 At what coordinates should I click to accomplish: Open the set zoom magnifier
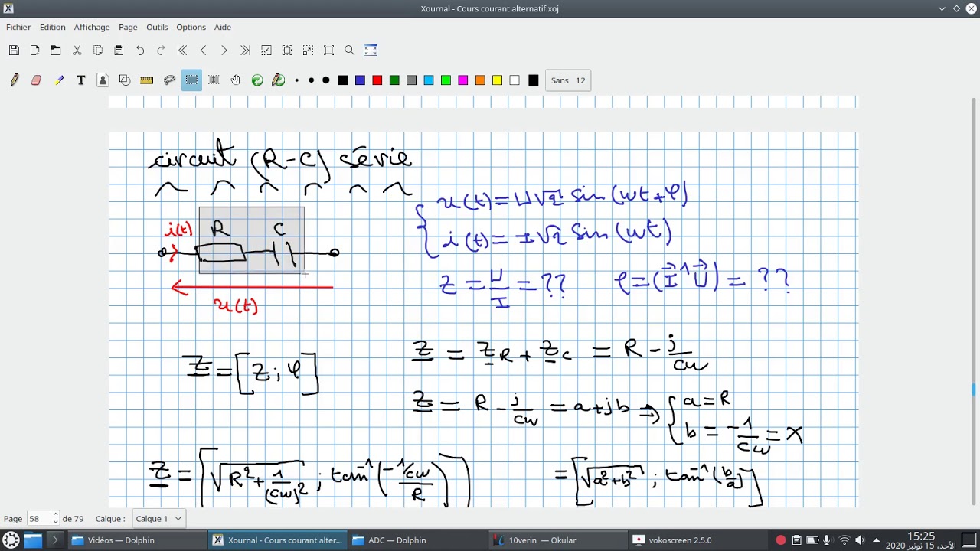point(350,51)
